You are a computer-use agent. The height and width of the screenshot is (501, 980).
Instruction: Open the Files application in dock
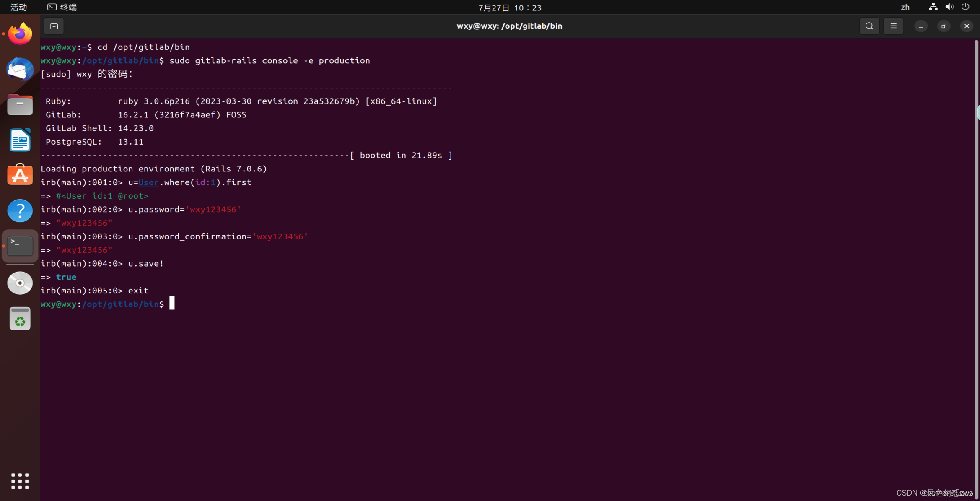coord(19,105)
